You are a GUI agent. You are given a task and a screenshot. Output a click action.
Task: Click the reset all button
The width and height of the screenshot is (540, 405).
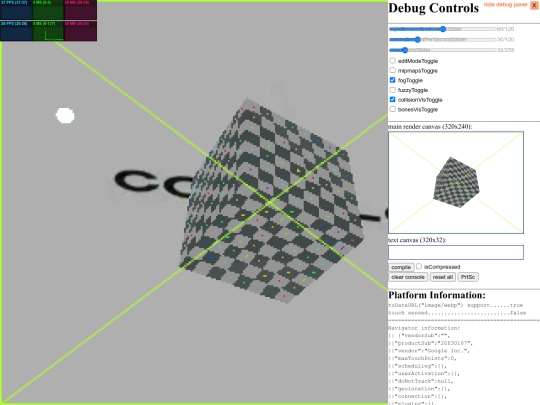(x=443, y=277)
